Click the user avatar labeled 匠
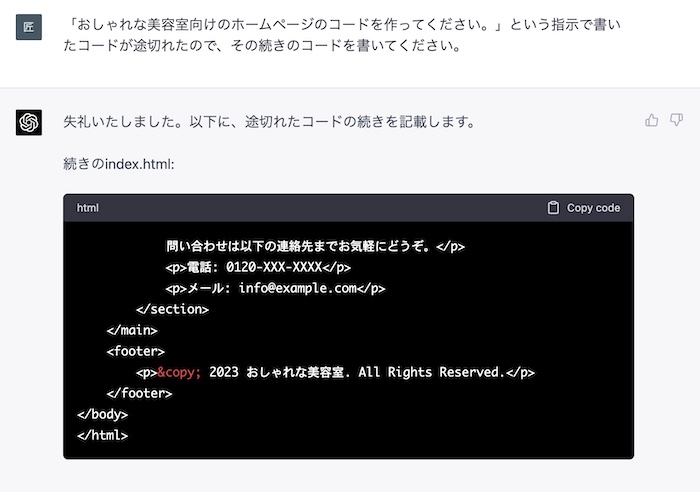700x492 pixels. [29, 27]
